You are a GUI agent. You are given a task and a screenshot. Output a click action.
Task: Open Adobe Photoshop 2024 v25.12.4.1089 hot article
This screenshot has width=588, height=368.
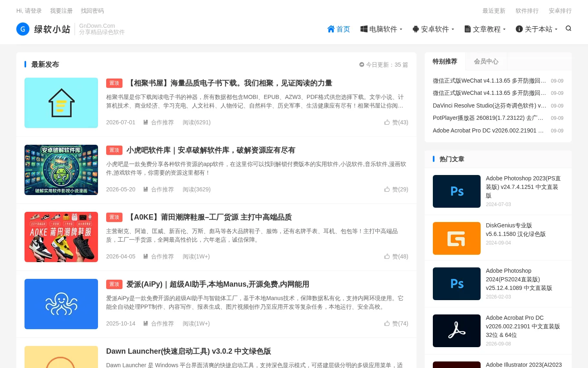(x=519, y=279)
